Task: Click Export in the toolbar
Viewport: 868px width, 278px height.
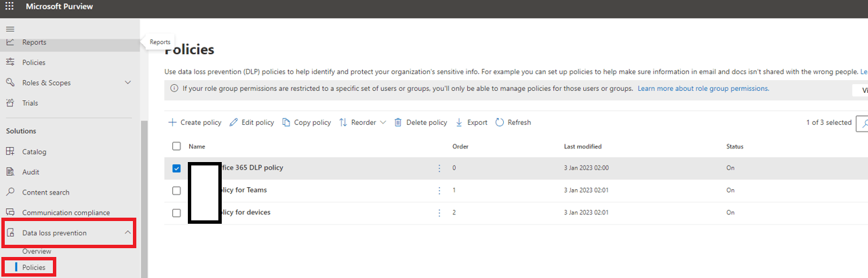Action: (x=471, y=123)
